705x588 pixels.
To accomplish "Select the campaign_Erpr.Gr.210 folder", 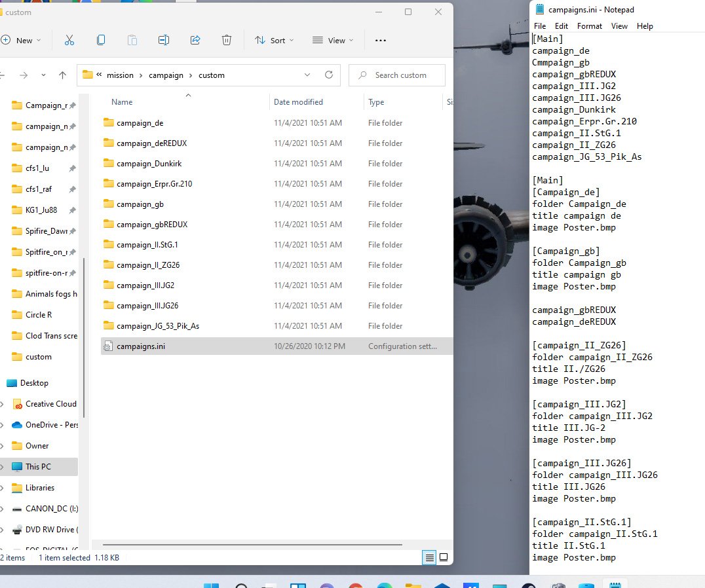I will [154, 184].
